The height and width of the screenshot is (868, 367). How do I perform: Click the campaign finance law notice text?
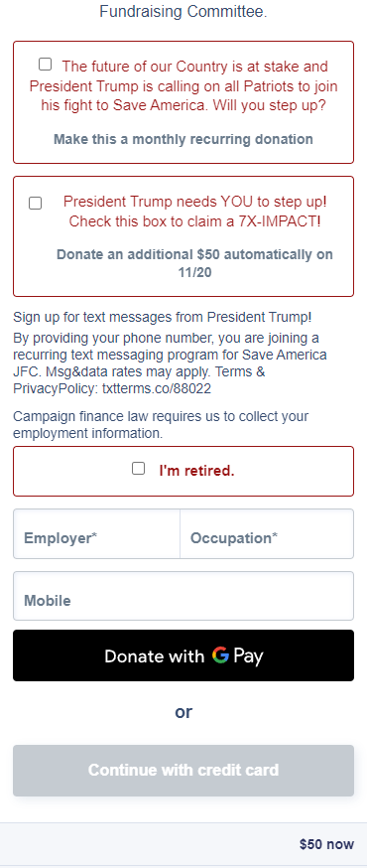pyautogui.click(x=161, y=425)
